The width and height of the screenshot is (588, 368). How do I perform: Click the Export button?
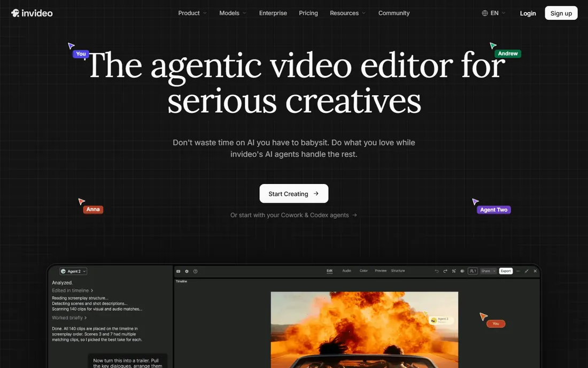pyautogui.click(x=506, y=271)
